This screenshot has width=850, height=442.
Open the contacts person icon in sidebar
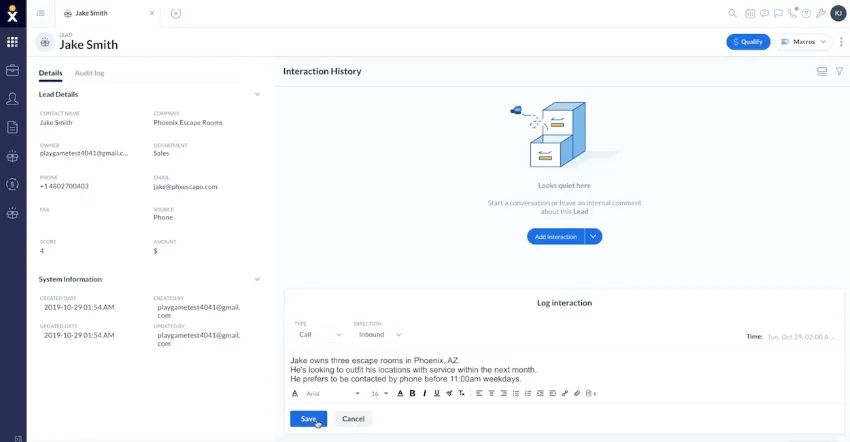click(x=12, y=99)
